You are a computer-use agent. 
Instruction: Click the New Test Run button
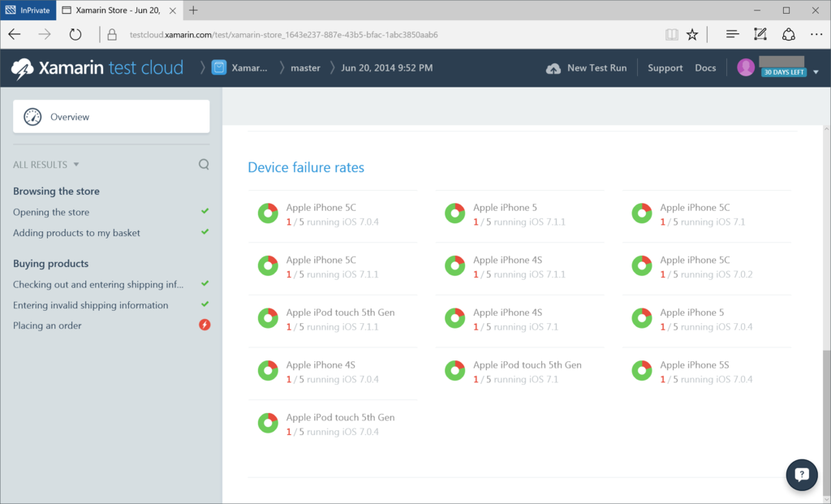[x=586, y=68]
